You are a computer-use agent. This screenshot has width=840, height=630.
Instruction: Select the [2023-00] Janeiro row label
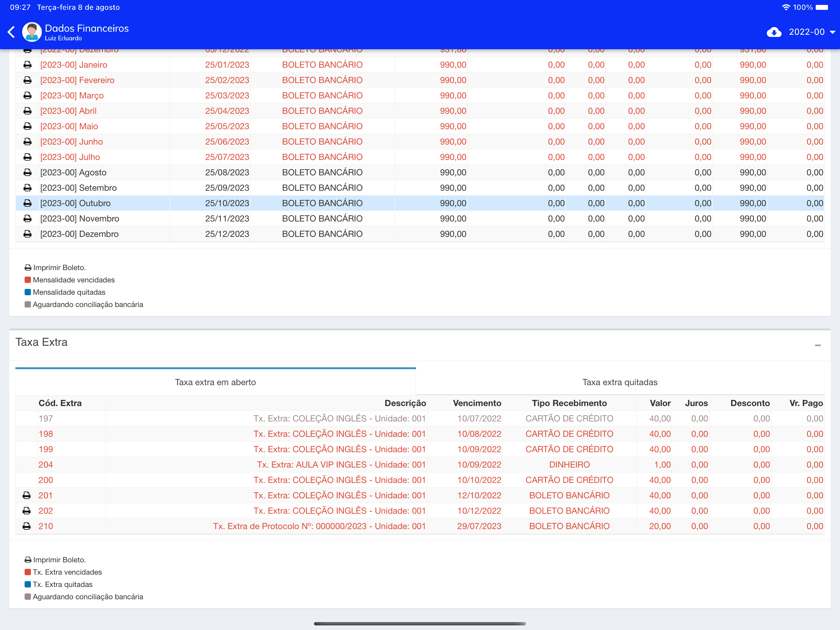(x=74, y=65)
